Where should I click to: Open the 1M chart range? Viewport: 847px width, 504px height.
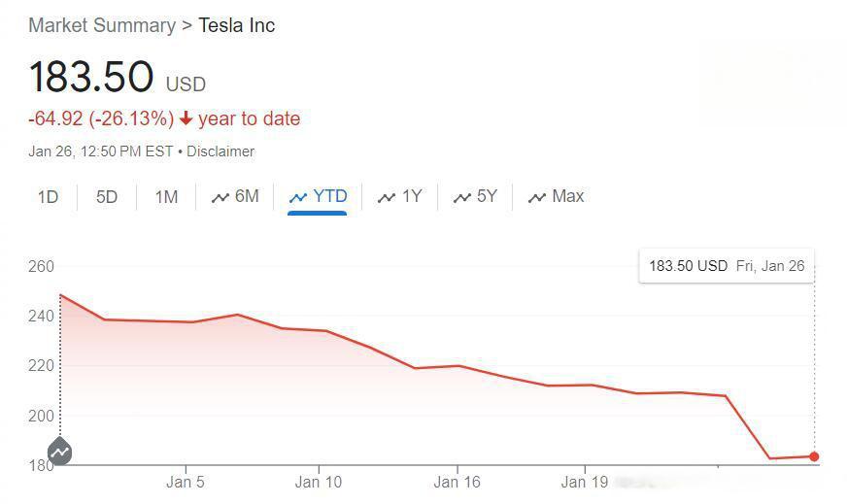pos(166,196)
